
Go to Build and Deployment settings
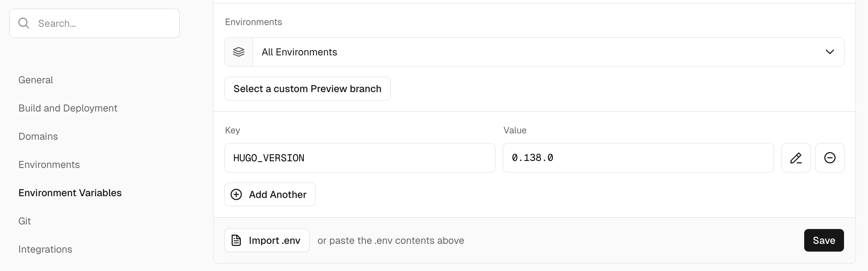(68, 108)
